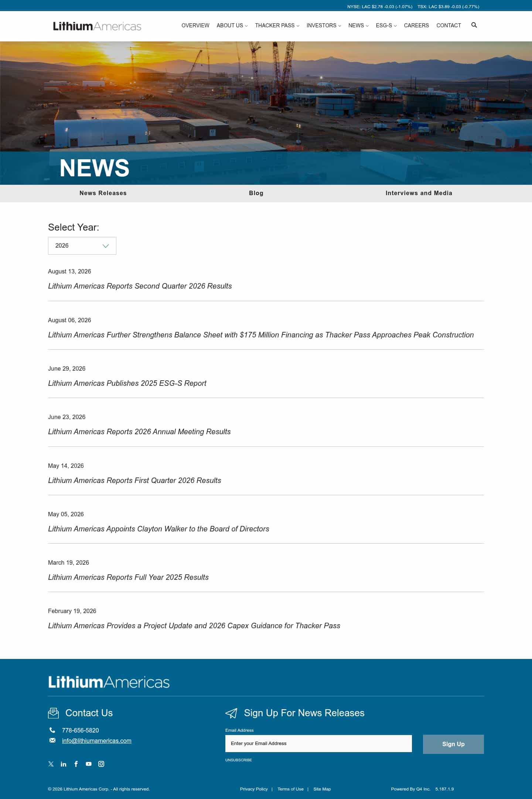
Task: Go to the Overview page
Action: 195,25
